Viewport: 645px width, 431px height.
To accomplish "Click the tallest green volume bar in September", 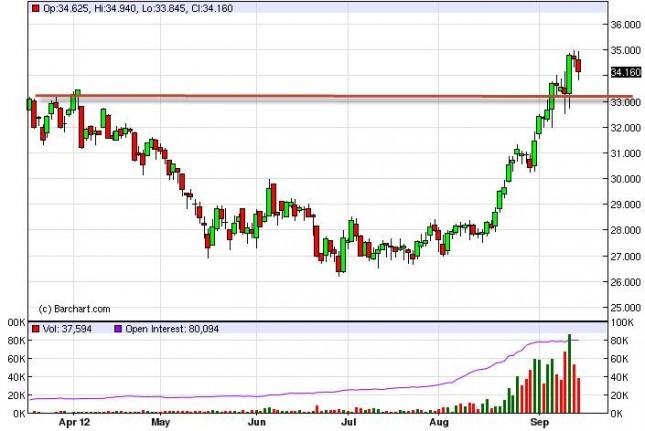I will click(570, 374).
